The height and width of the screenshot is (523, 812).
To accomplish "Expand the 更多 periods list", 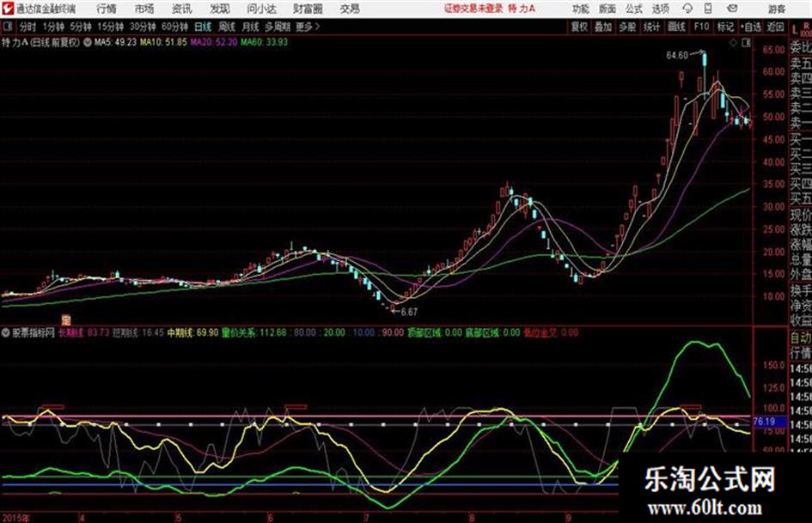I will tap(307, 27).
